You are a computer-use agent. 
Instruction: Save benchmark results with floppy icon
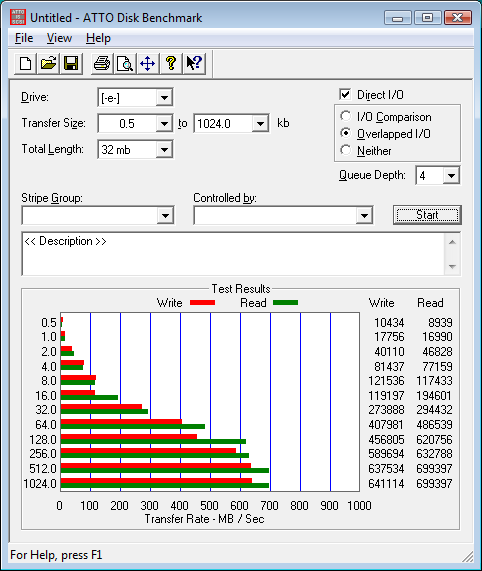71,64
